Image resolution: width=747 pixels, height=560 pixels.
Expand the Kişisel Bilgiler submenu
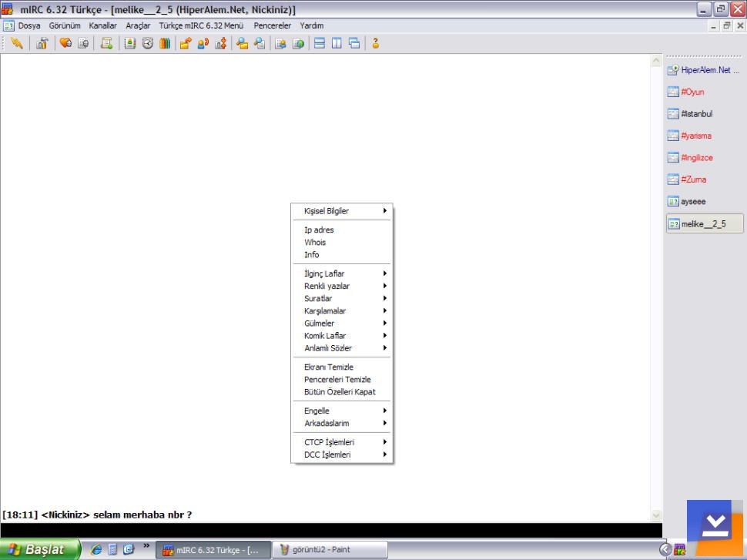(x=342, y=211)
